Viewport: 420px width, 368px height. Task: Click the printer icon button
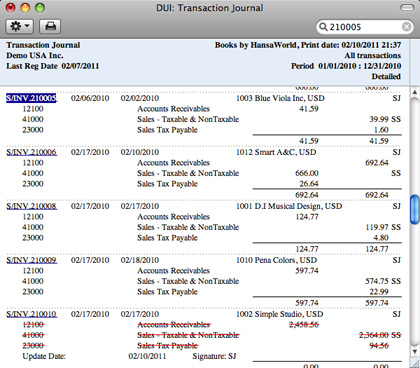50,26
